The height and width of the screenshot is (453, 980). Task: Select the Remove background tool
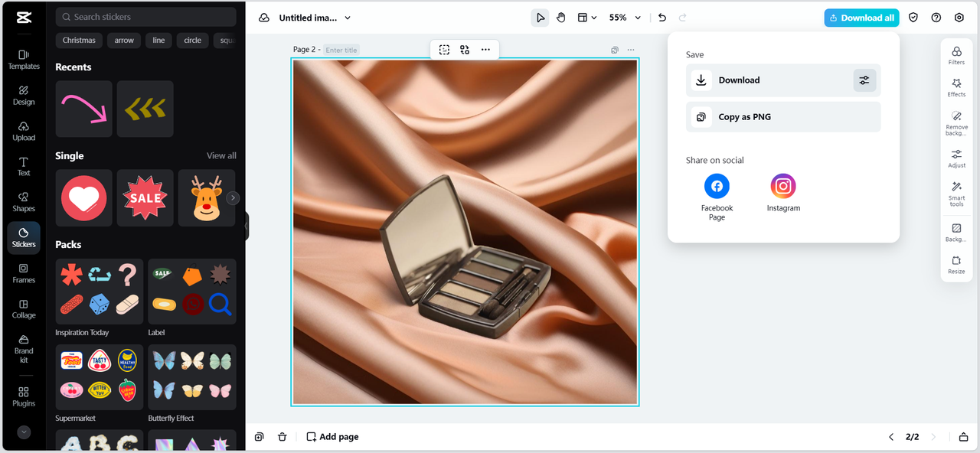956,121
